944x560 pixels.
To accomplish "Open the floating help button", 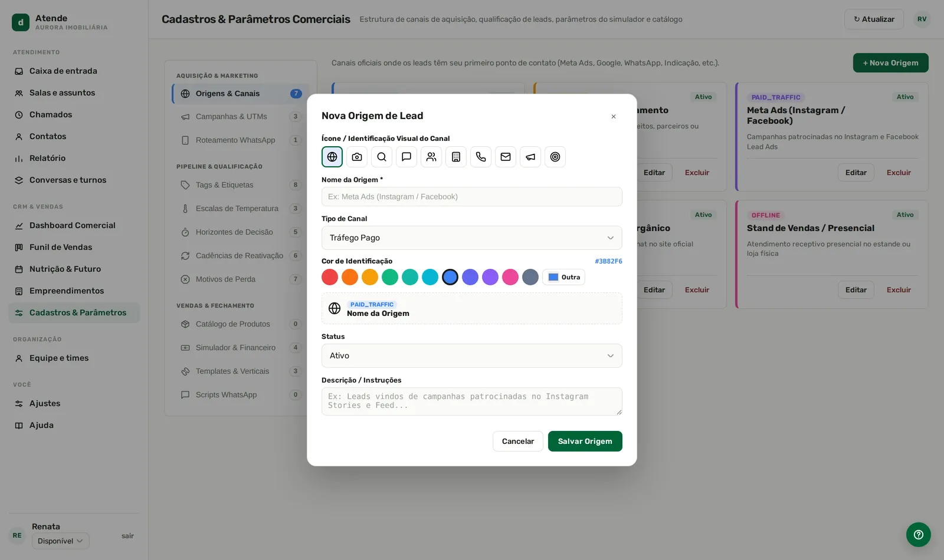I will click(x=919, y=535).
